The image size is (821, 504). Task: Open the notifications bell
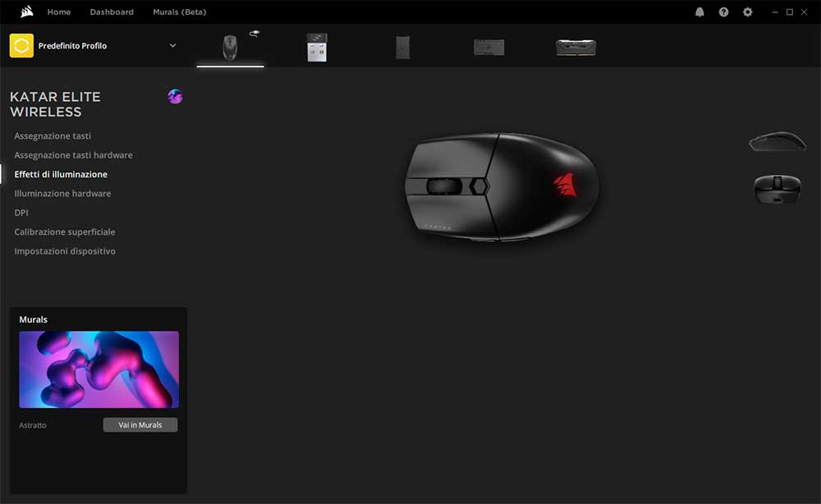click(x=699, y=12)
